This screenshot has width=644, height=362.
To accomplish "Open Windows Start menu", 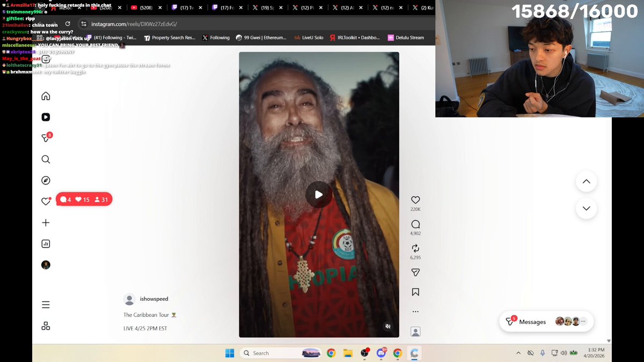I will point(230,353).
